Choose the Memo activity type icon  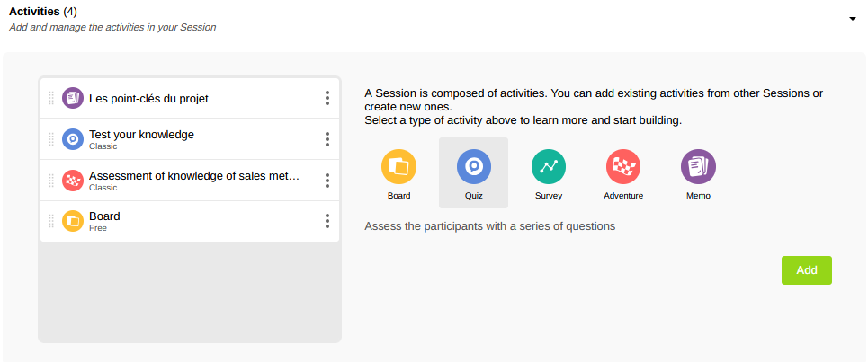pyautogui.click(x=698, y=167)
